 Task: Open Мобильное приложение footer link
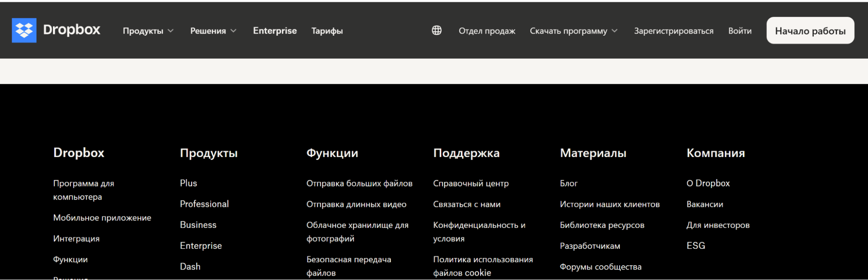pos(102,218)
